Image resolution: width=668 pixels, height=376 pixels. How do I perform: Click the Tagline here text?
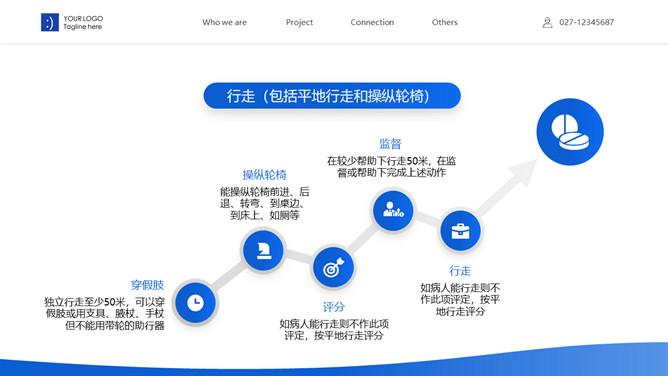83,26
